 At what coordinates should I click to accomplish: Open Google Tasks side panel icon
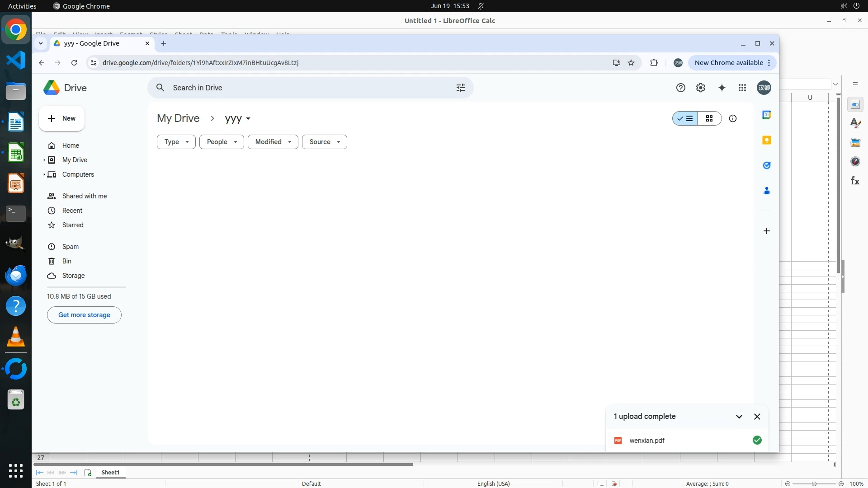click(767, 165)
